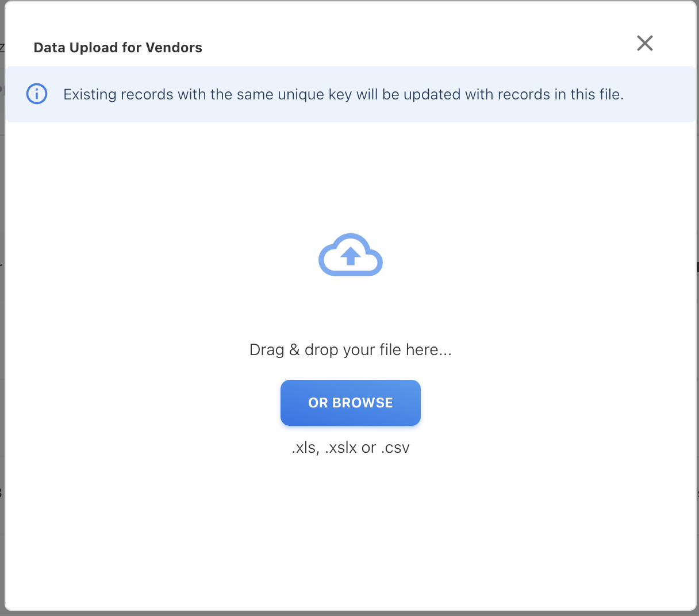
Task: Click the dimmed strip below the dialog
Action: pos(349,613)
